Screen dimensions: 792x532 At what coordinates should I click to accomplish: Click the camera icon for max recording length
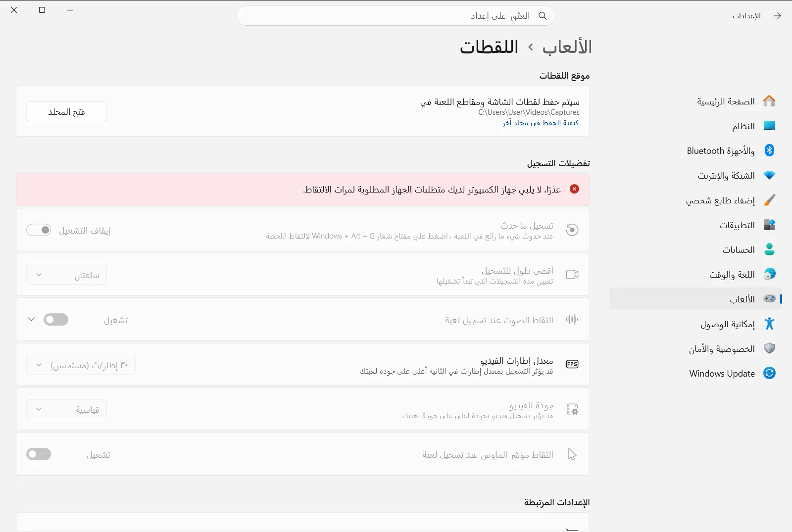[572, 275]
